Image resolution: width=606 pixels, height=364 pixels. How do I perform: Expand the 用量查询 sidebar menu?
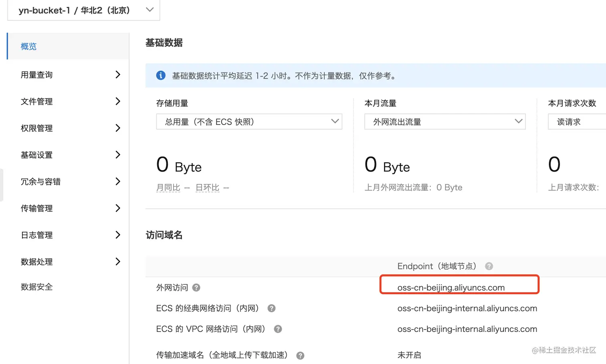coord(68,75)
